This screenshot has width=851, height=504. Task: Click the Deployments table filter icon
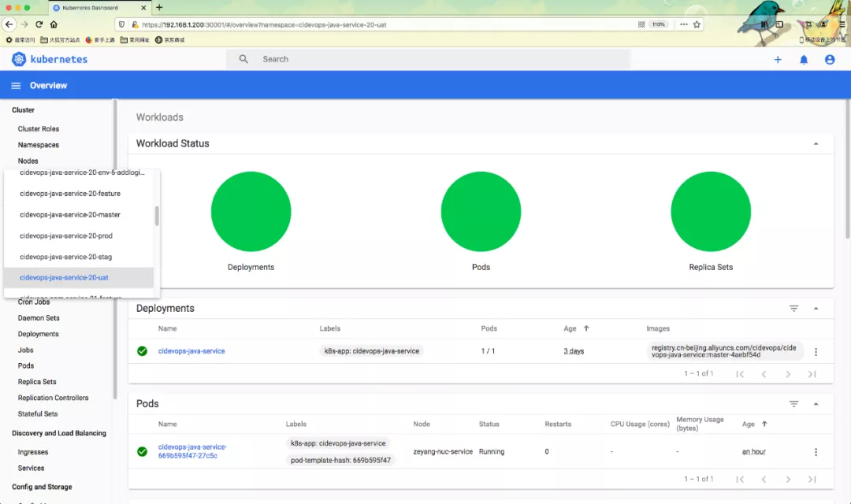tap(793, 309)
